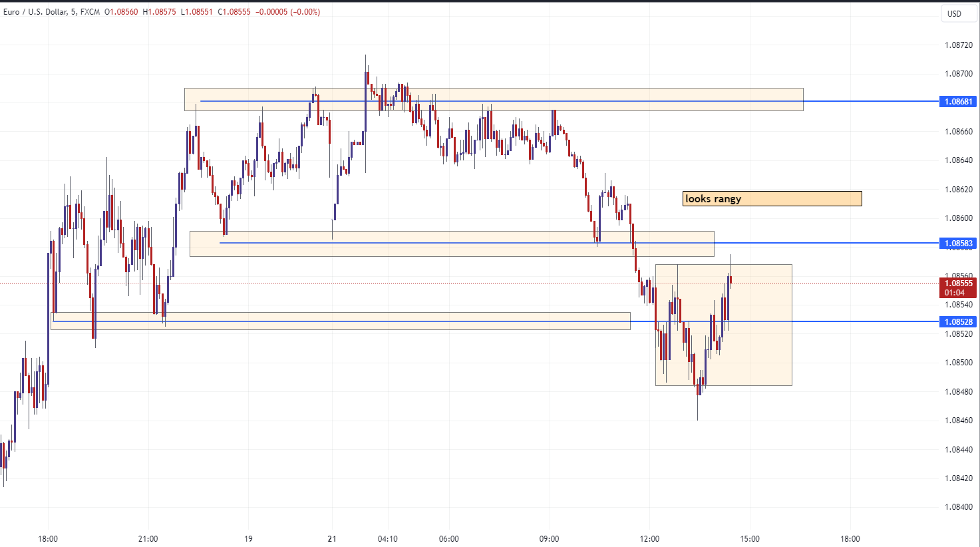The height and width of the screenshot is (547, 980).
Task: Click the 1.08720 price scale label
Action: [x=958, y=45]
